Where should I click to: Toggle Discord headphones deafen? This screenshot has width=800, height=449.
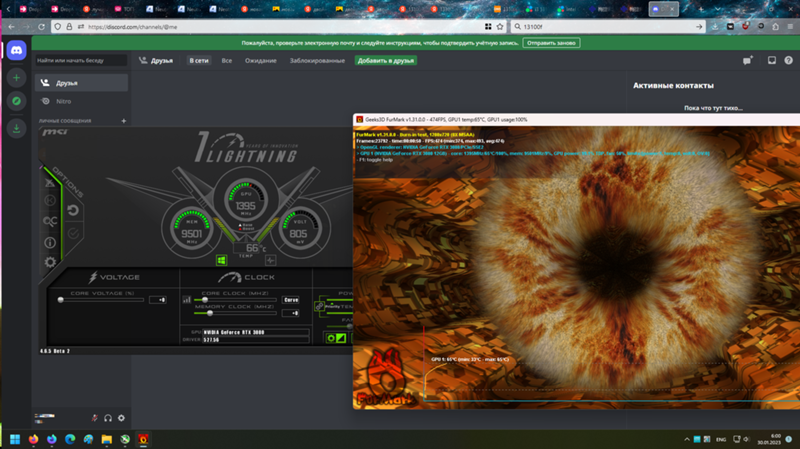pos(108,418)
